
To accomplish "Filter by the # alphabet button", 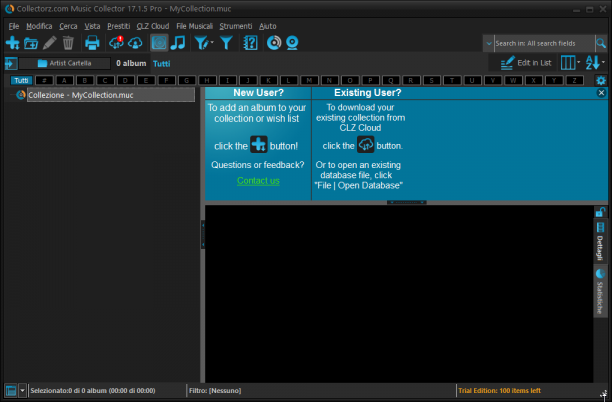I will point(44,80).
